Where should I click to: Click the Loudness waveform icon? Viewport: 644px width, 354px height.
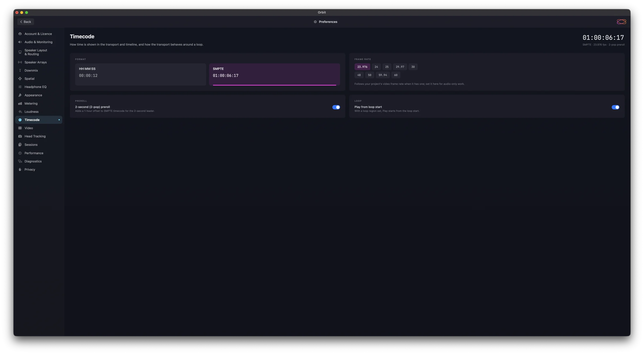point(20,112)
